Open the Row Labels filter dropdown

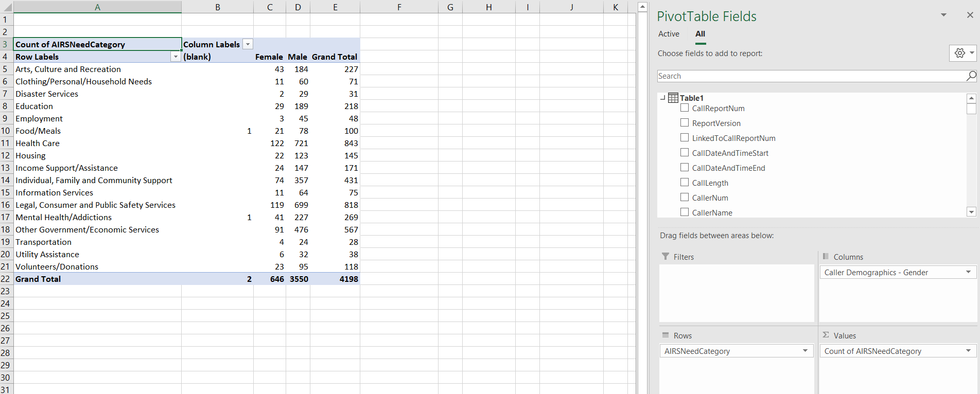[176, 57]
